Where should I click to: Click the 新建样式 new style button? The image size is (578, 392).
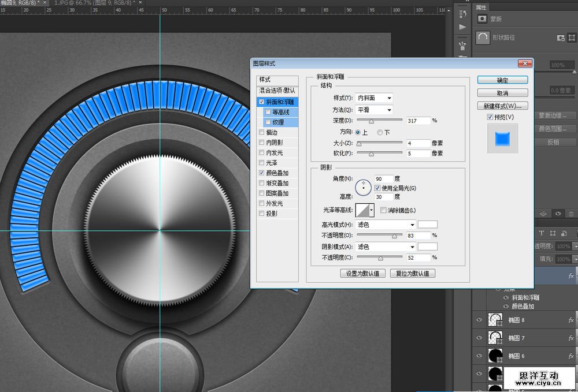click(502, 106)
